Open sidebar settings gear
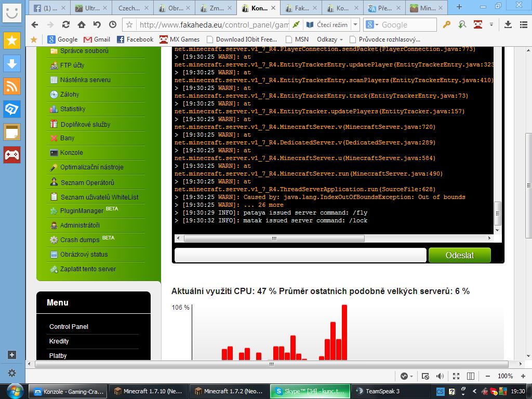Viewport: 532px width, 399px height. pyautogui.click(x=12, y=373)
